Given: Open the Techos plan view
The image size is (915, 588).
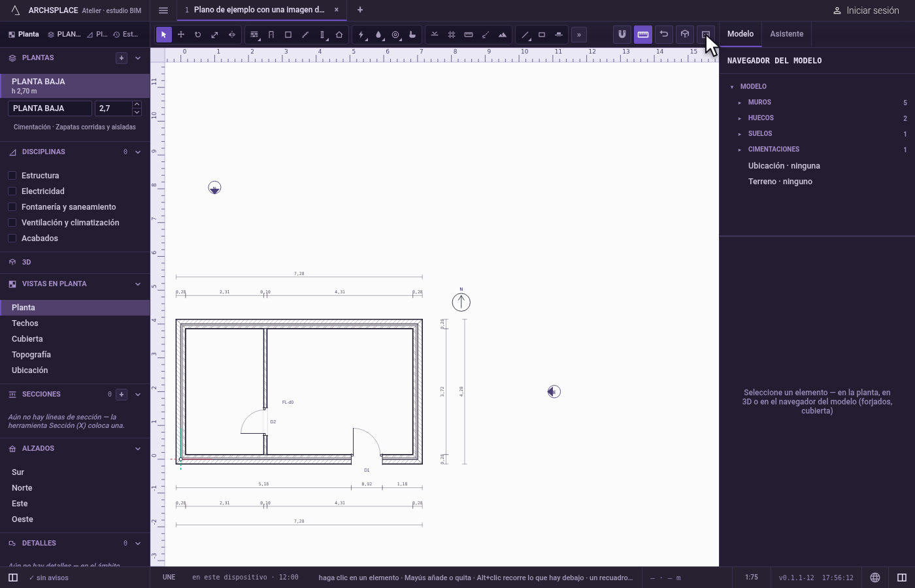Looking at the screenshot, I should [x=75, y=323].
